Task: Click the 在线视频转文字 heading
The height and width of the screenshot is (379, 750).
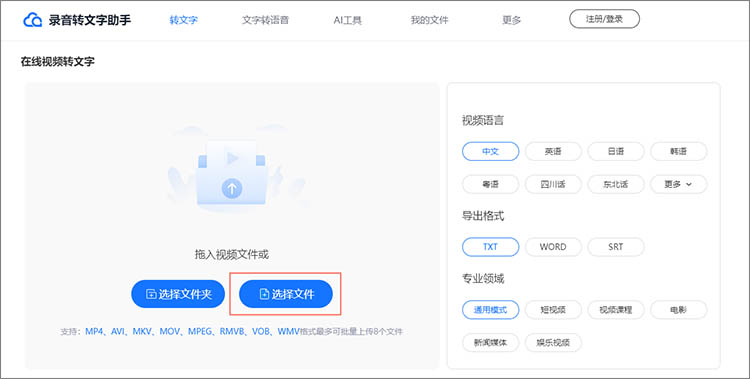Action: coord(57,62)
